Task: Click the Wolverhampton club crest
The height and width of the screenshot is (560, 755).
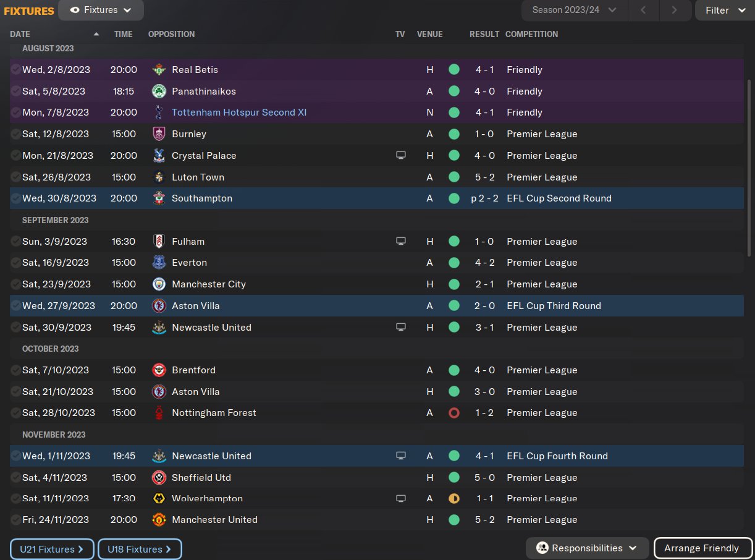Action: [159, 499]
